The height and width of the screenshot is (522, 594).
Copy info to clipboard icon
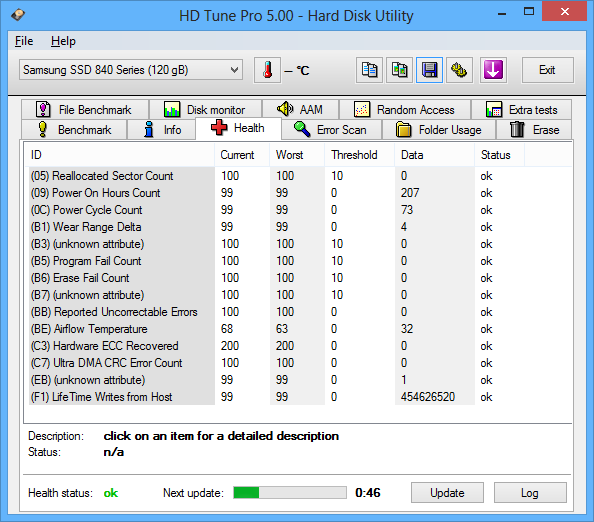pos(369,70)
